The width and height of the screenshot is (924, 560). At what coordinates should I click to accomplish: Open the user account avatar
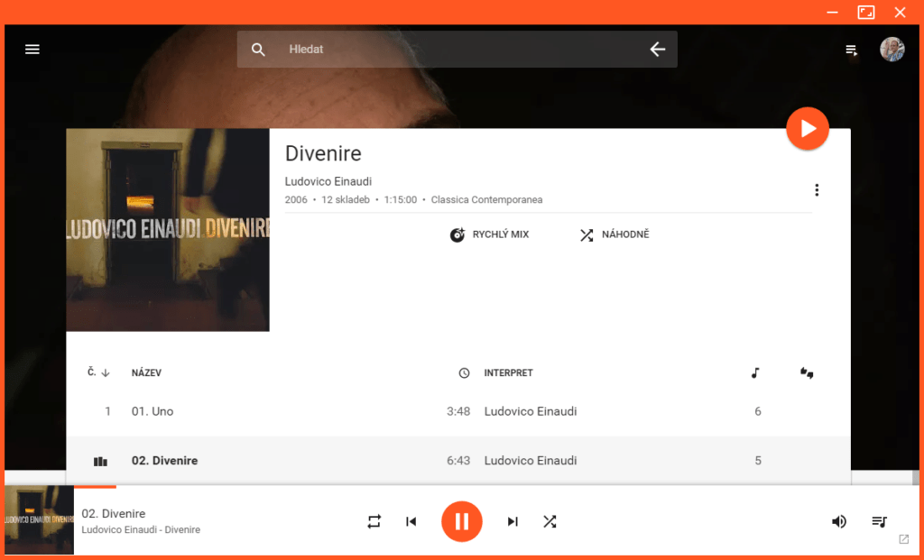[892, 50]
